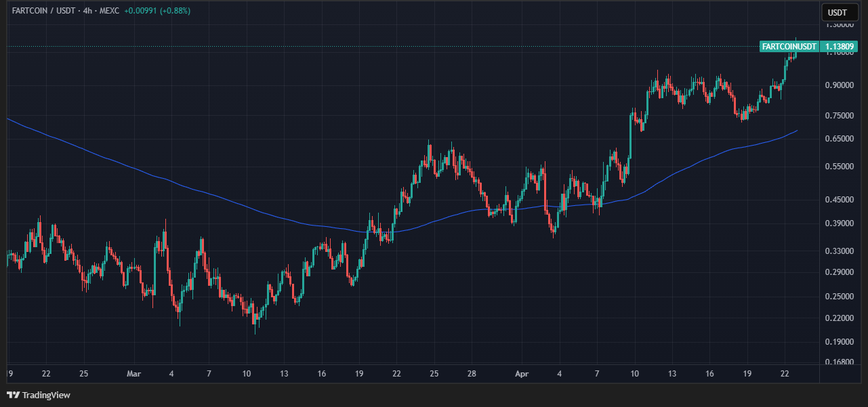868x407 pixels.
Task: Click the April 7 date label
Action: [x=597, y=374]
